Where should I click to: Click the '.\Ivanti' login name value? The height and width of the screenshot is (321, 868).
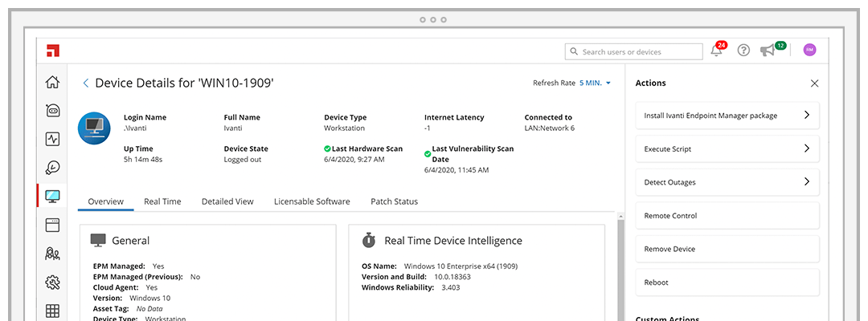tap(135, 128)
